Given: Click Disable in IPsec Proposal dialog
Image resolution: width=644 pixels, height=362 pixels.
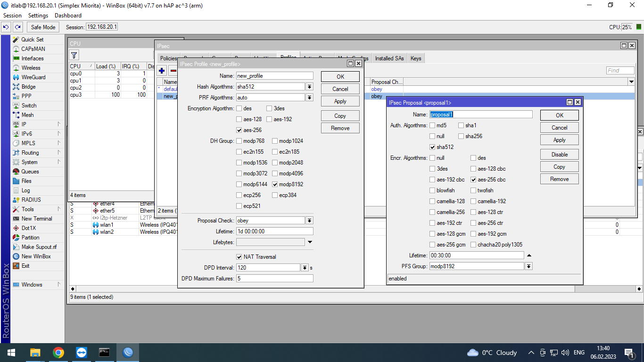Looking at the screenshot, I should coord(560,155).
